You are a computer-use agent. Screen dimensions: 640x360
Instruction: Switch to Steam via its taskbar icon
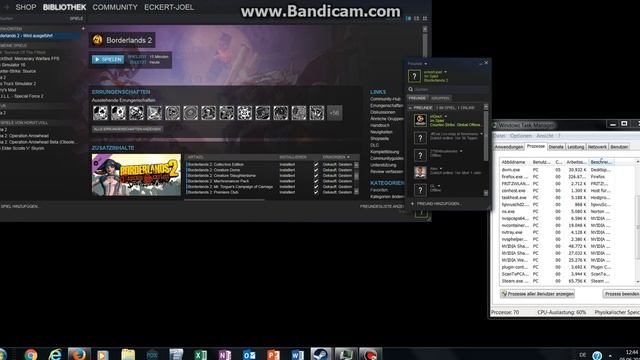tap(321, 354)
